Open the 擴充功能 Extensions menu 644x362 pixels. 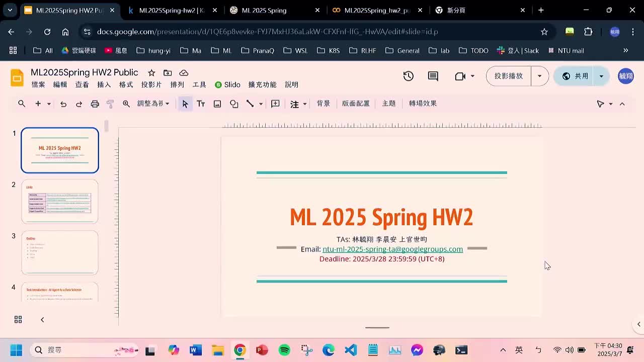coord(263,84)
